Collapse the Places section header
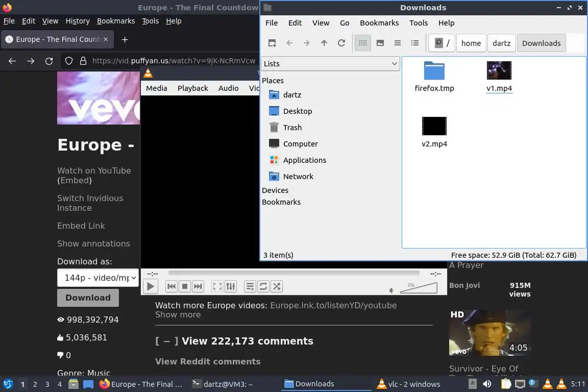Screen dimensions: 588x392 point(273,81)
